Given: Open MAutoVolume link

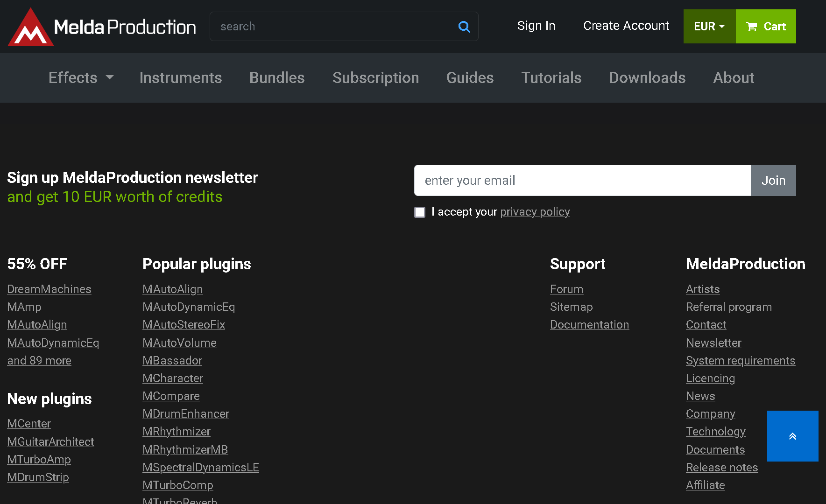Looking at the screenshot, I should click(x=179, y=343).
